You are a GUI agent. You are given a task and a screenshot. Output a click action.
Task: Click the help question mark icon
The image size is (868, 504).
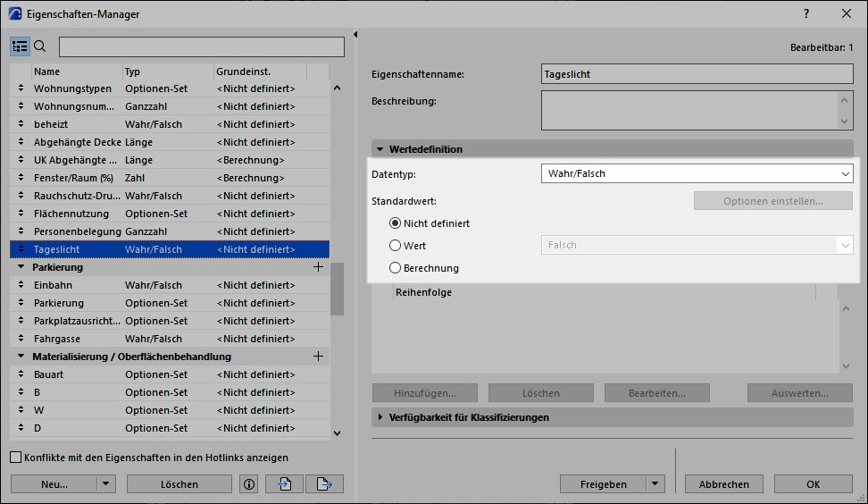click(x=806, y=13)
